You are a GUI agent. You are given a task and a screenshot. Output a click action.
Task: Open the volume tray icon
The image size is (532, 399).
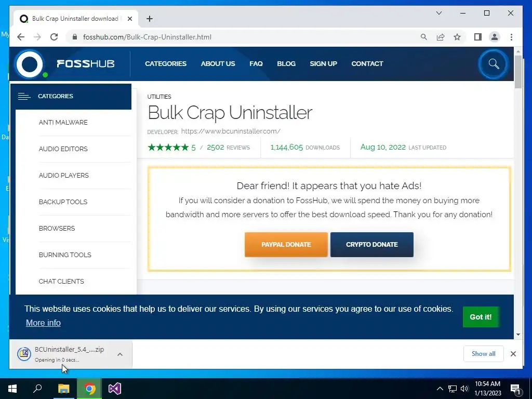point(464,389)
